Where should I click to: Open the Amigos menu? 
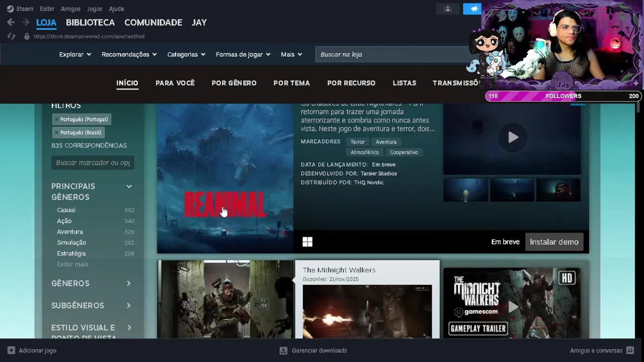pyautogui.click(x=70, y=9)
